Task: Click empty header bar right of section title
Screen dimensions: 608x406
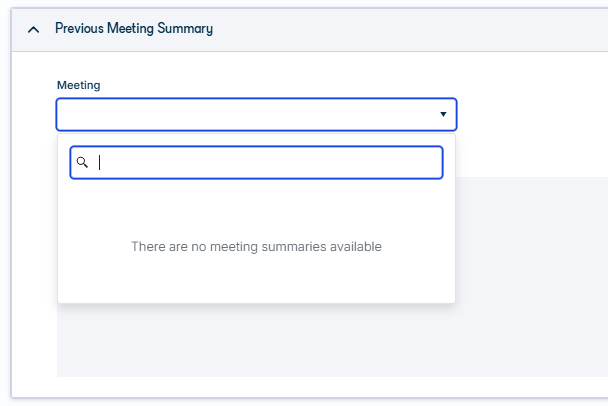Action: coord(407,29)
